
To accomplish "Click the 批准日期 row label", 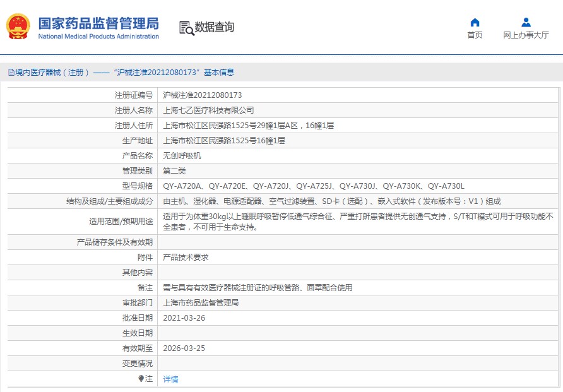I will click(138, 318).
